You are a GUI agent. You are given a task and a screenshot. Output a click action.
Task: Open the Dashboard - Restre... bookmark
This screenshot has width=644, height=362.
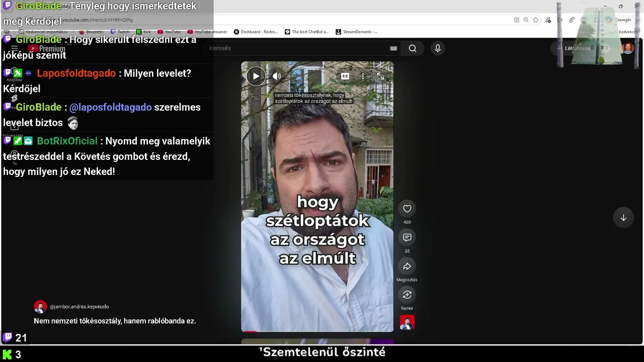[x=256, y=32]
